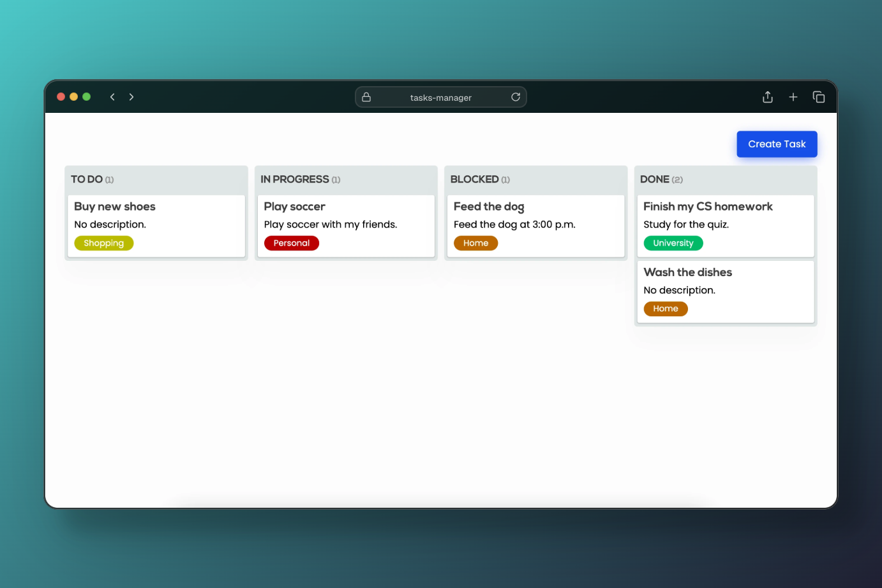This screenshot has width=882, height=588.
Task: Open a new tab with plus icon
Action: (793, 97)
